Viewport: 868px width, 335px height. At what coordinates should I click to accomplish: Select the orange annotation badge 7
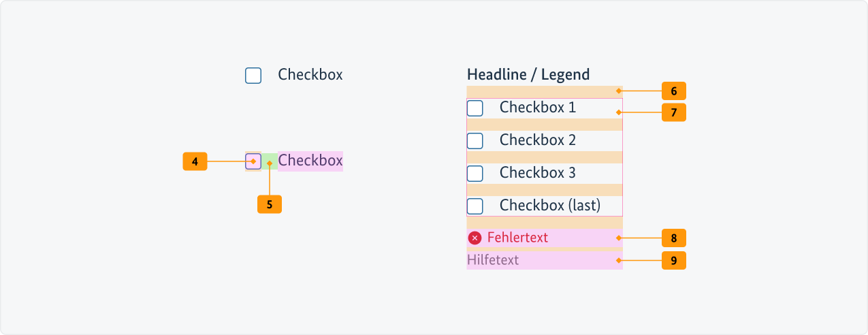coord(673,112)
